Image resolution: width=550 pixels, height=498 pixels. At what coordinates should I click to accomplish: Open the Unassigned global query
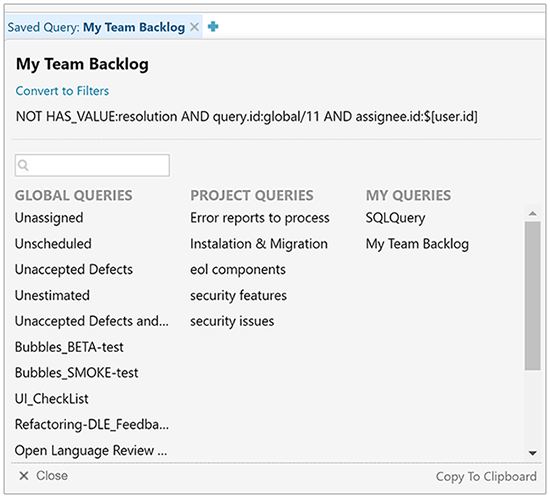tap(49, 218)
